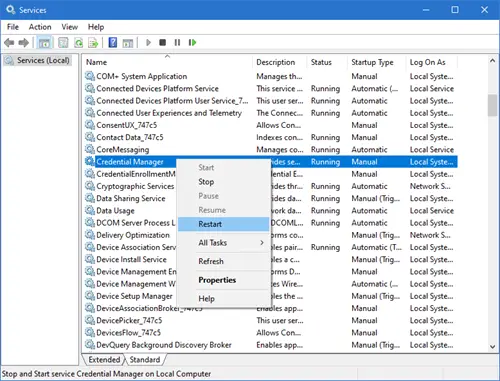Click the green Refresh toolbar icon
Screen dimensions: 500x381
[x=78, y=43]
